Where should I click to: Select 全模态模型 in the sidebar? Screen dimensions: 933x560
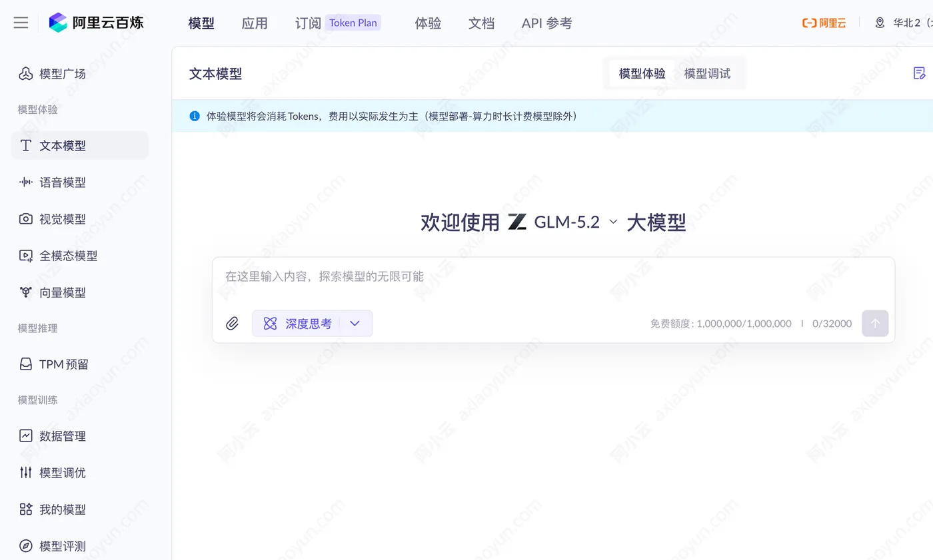pyautogui.click(x=80, y=255)
